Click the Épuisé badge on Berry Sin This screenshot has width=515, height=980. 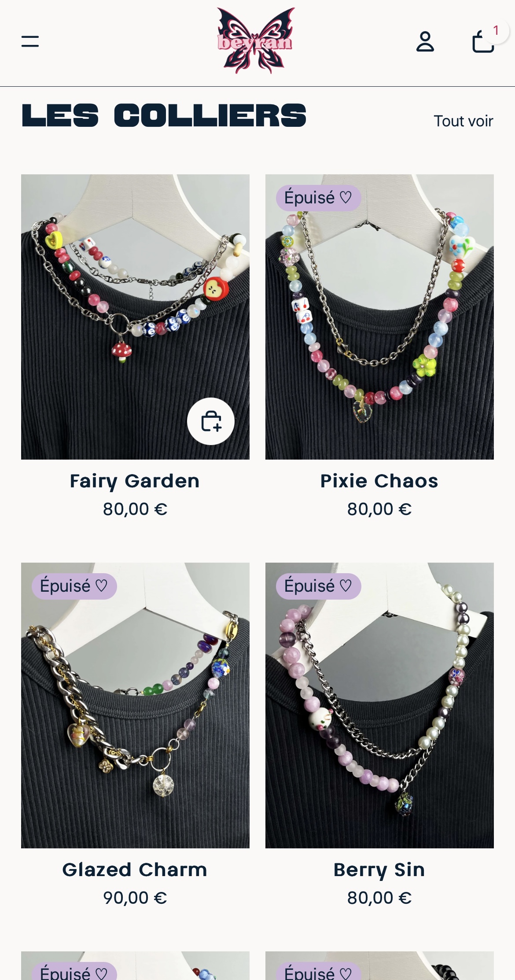tap(318, 586)
